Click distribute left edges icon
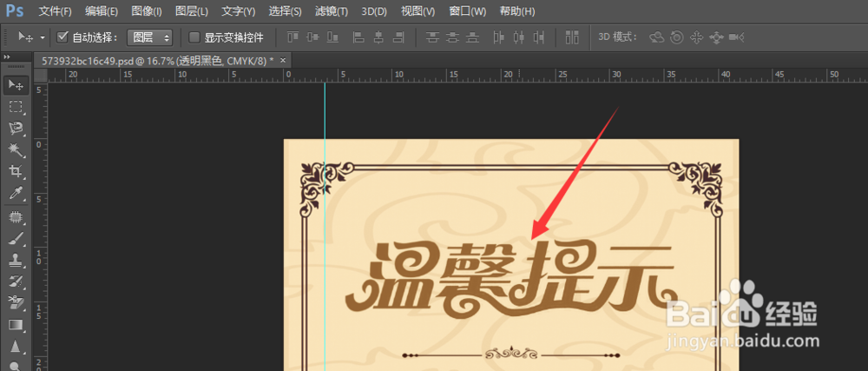This screenshot has width=868, height=371. [499, 37]
